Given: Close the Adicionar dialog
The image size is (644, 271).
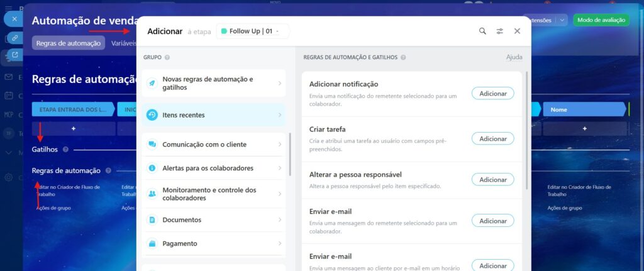Looking at the screenshot, I should point(517,31).
